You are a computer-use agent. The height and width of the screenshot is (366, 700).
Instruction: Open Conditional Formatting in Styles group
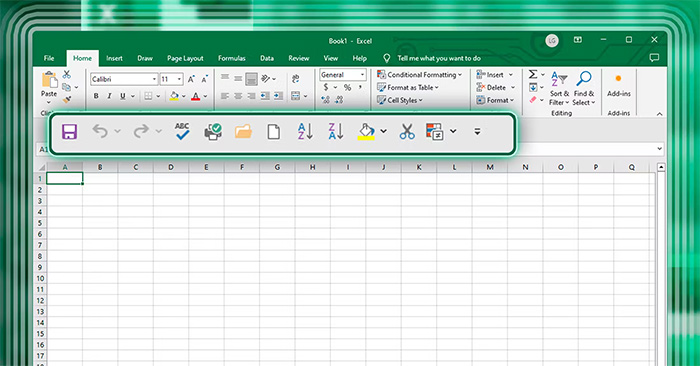point(419,75)
